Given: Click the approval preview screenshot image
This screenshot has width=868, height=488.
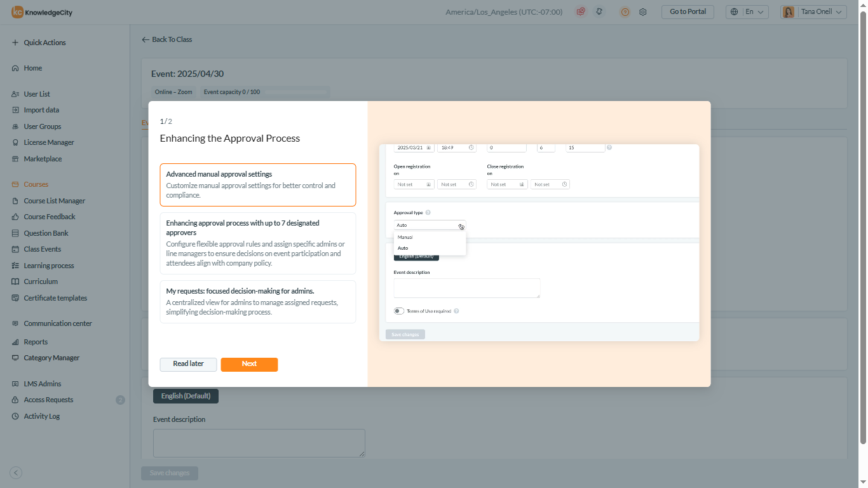Looking at the screenshot, I should (x=539, y=243).
